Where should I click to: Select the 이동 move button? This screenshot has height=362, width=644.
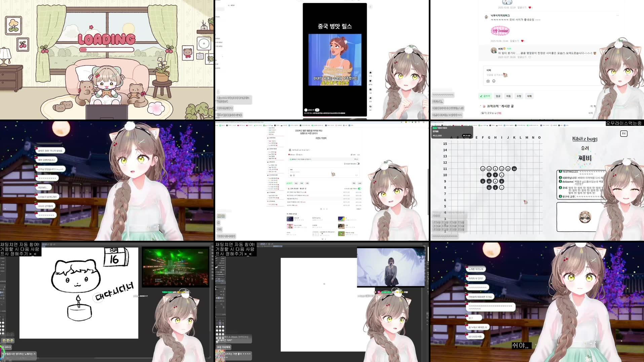(508, 96)
